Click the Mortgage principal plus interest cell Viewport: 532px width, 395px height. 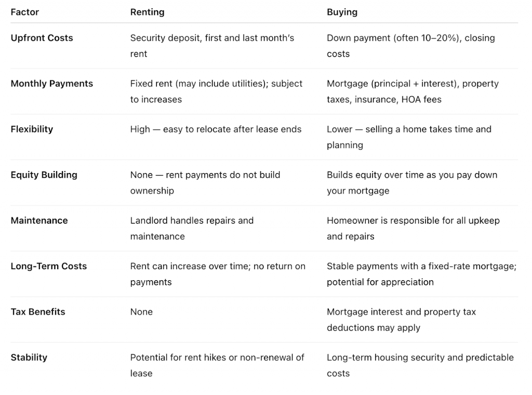click(413, 91)
